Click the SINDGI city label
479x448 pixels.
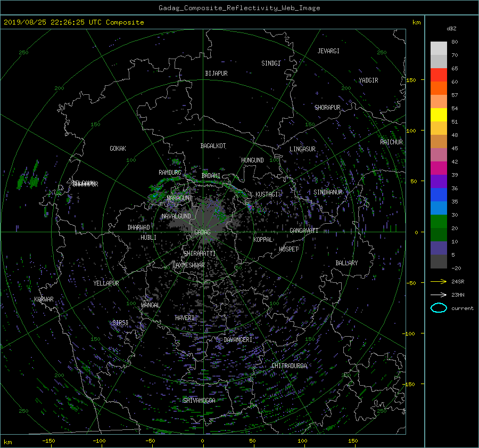[x=271, y=63]
